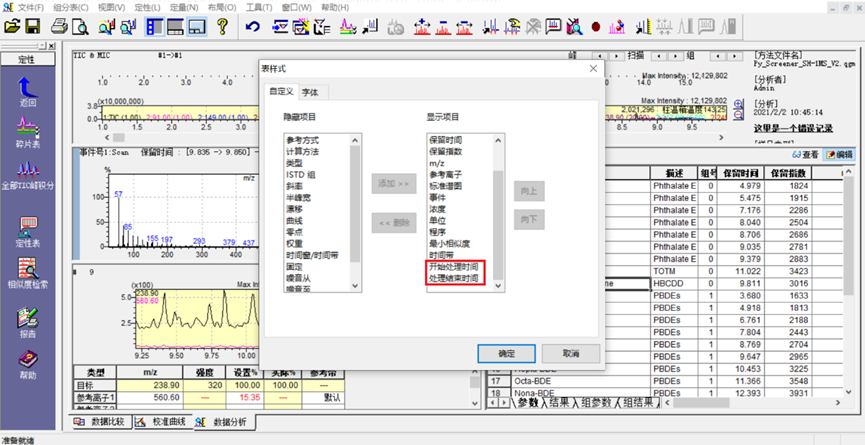
Task: Click the Open file folder icon
Action: pyautogui.click(x=13, y=25)
